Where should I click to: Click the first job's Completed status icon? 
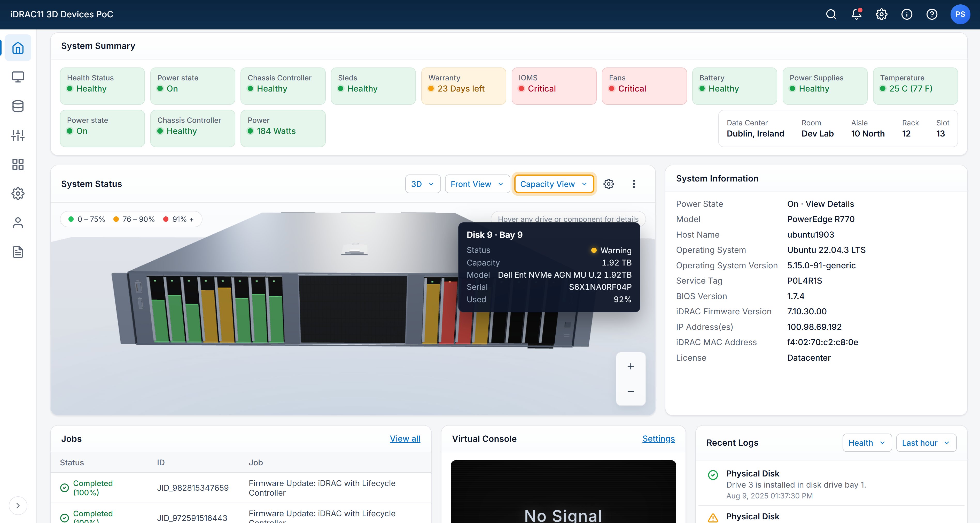(65, 488)
